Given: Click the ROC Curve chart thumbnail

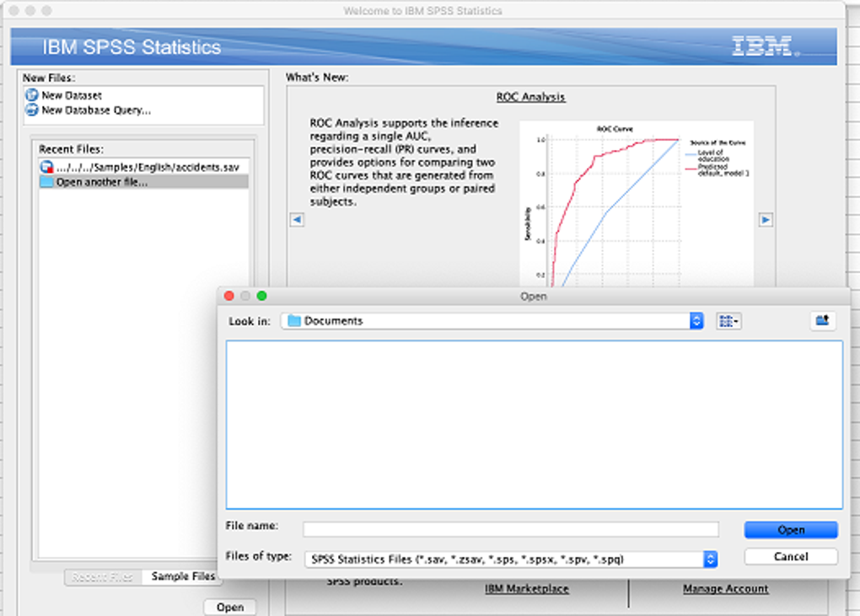Looking at the screenshot, I should pyautogui.click(x=637, y=204).
